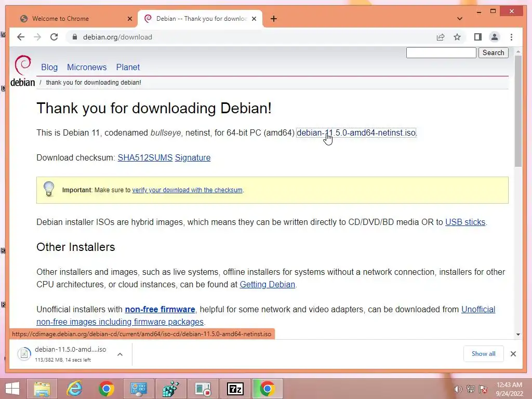This screenshot has height=399, width=532.
Task: Close the Welcome to Chrome tab
Action: [x=129, y=19]
